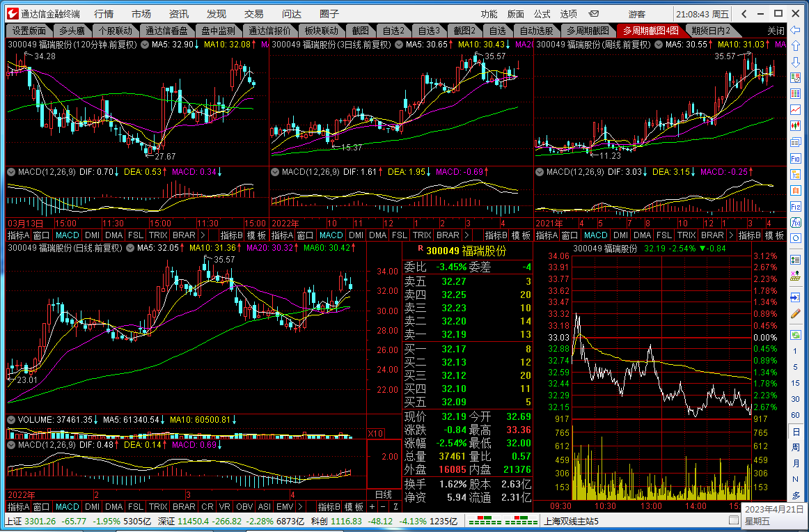Click the 日线 label under the daily chart
The image size is (809, 532).
[383, 495]
